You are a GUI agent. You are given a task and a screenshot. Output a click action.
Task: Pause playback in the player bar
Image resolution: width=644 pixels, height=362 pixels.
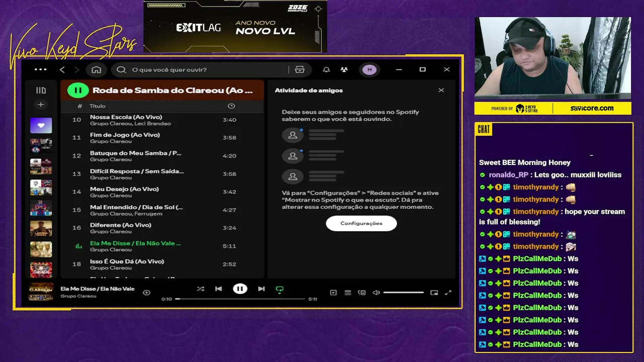[240, 289]
